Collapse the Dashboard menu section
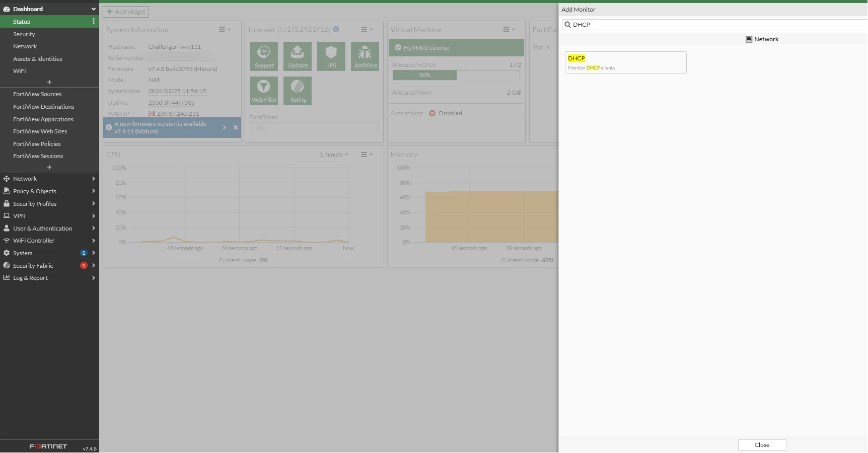The height and width of the screenshot is (453, 868). point(93,9)
